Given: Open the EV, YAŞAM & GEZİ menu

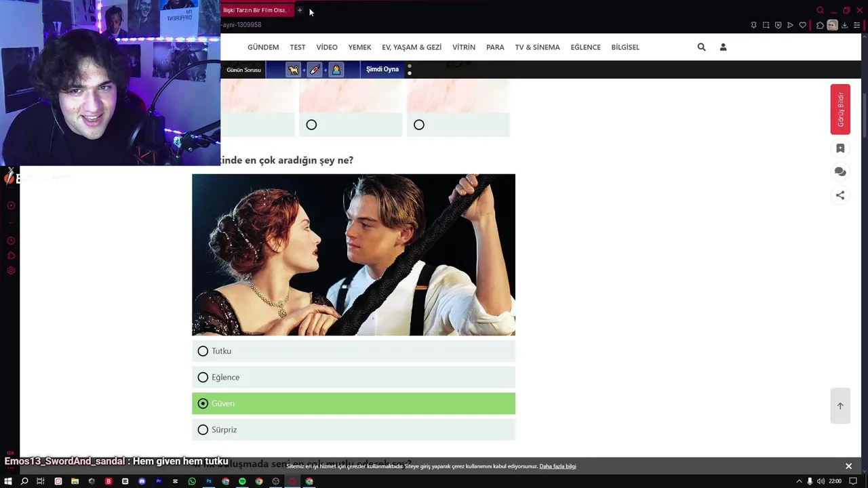Looking at the screenshot, I should point(412,47).
